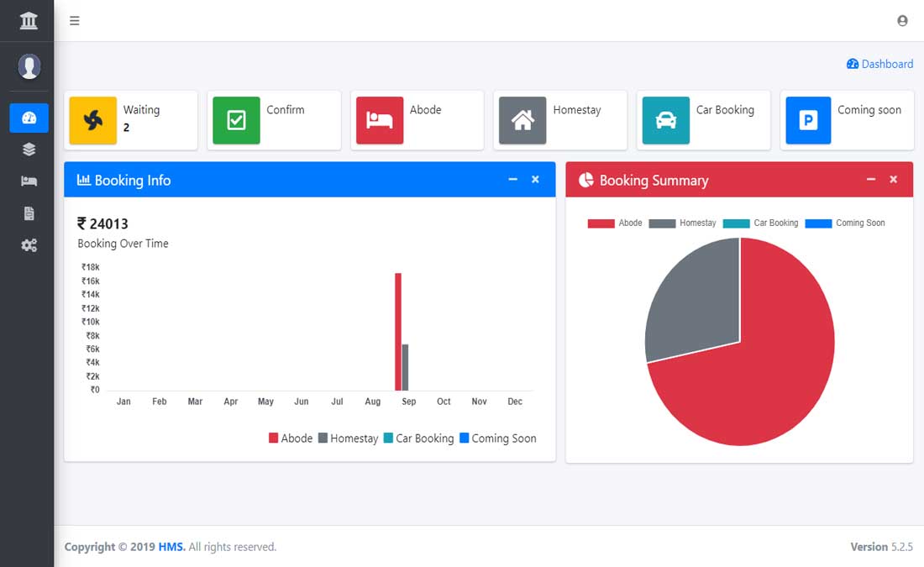
Task: Open the hamburger menu at top left
Action: click(74, 20)
